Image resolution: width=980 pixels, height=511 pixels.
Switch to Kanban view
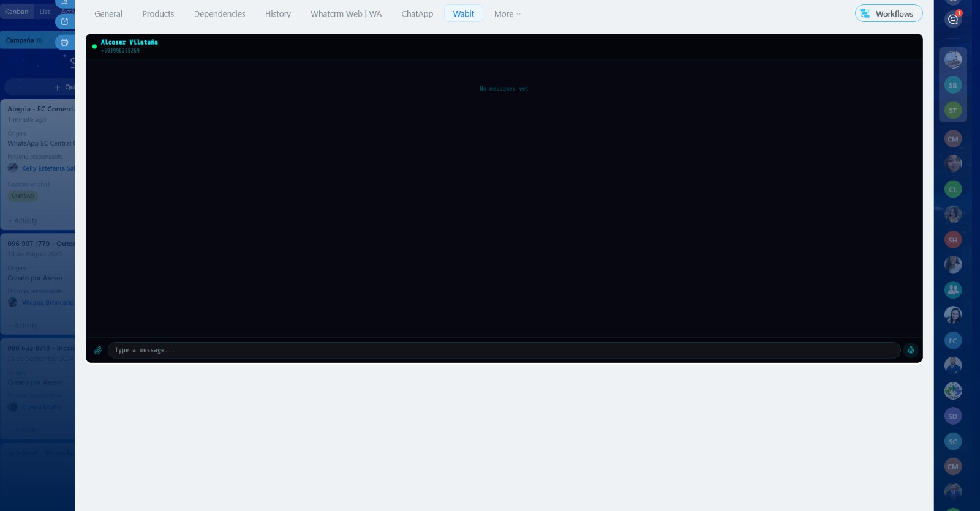pos(17,12)
